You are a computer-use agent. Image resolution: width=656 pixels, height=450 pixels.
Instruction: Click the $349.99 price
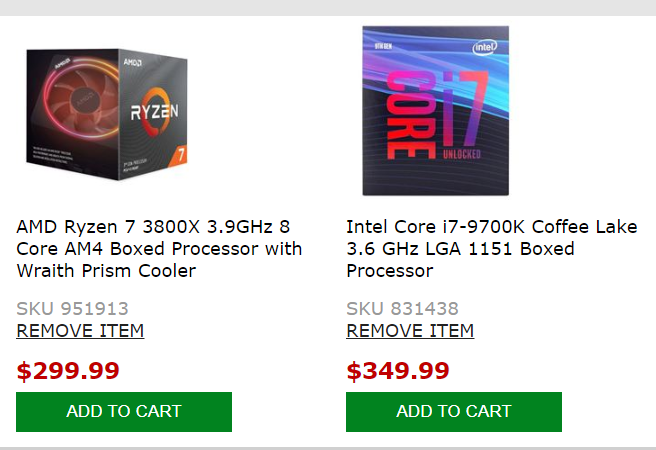pos(398,371)
